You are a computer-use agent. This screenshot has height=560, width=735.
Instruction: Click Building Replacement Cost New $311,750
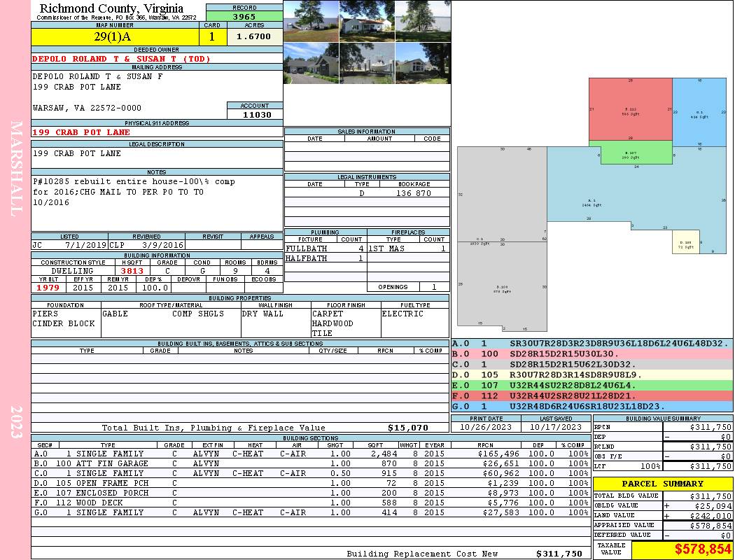pyautogui.click(x=559, y=554)
